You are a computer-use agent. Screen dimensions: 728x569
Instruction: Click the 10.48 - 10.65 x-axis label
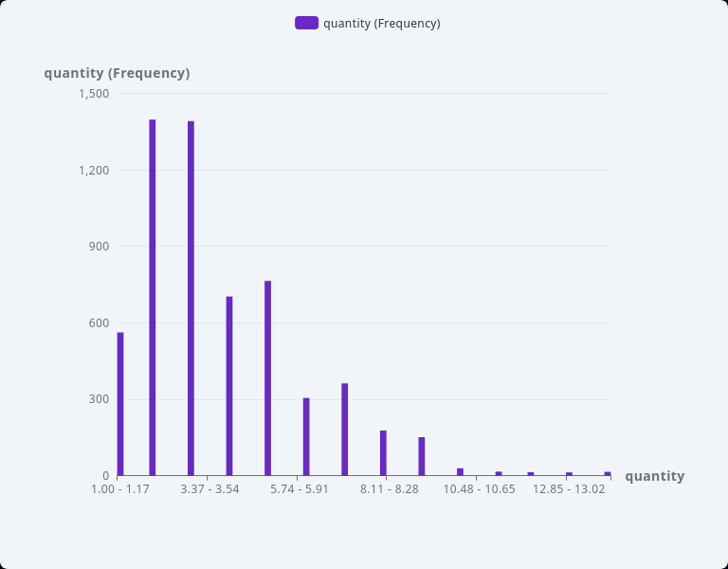tap(479, 489)
